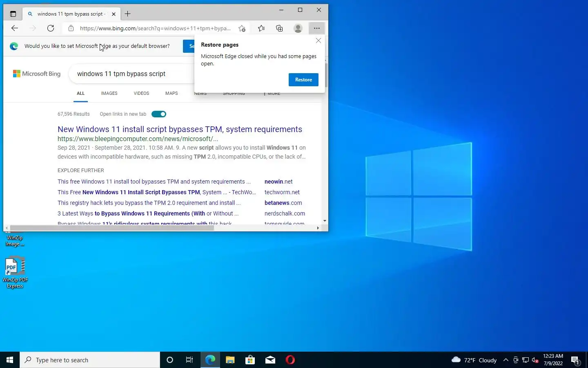
Task: Dismiss the Restore pages popup
Action: pos(318,40)
